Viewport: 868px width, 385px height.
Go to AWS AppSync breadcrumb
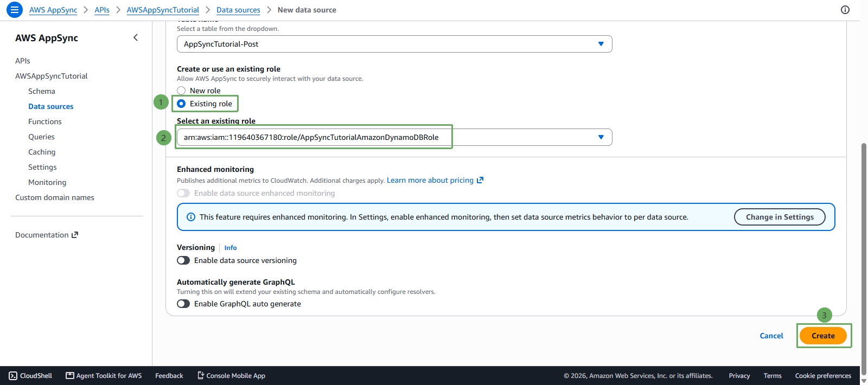point(53,10)
